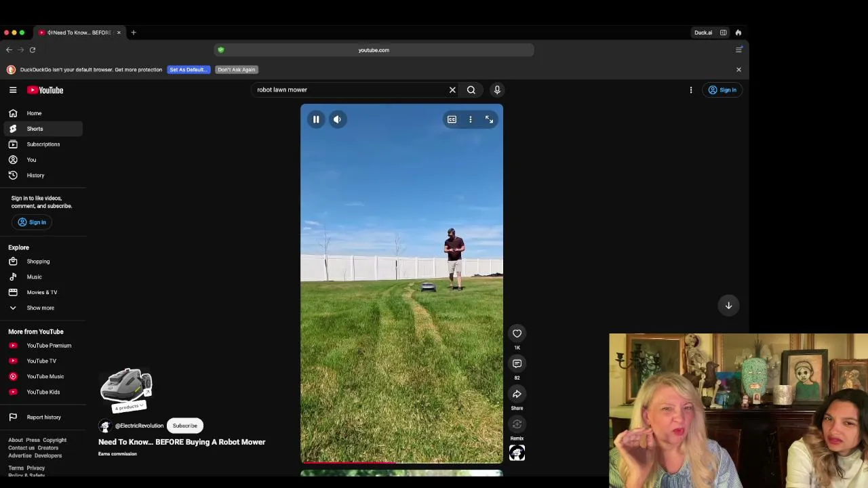Open the Copyright footer link
The width and height of the screenshot is (868, 488).
pyautogui.click(x=55, y=441)
